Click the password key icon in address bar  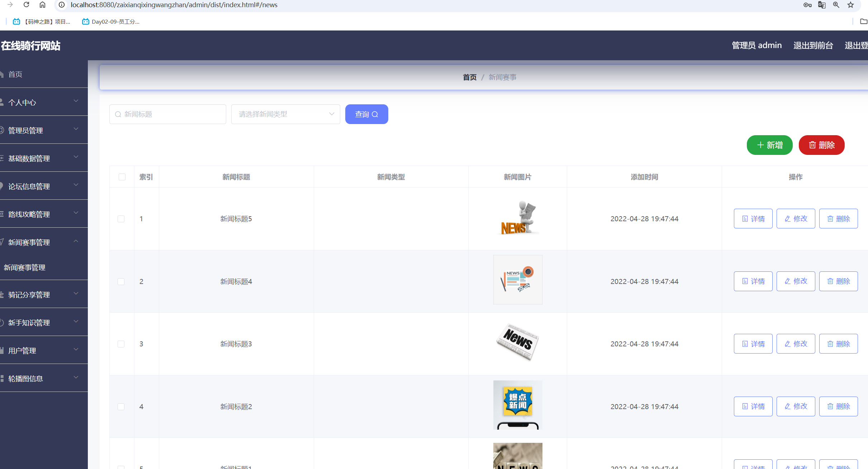(x=807, y=5)
